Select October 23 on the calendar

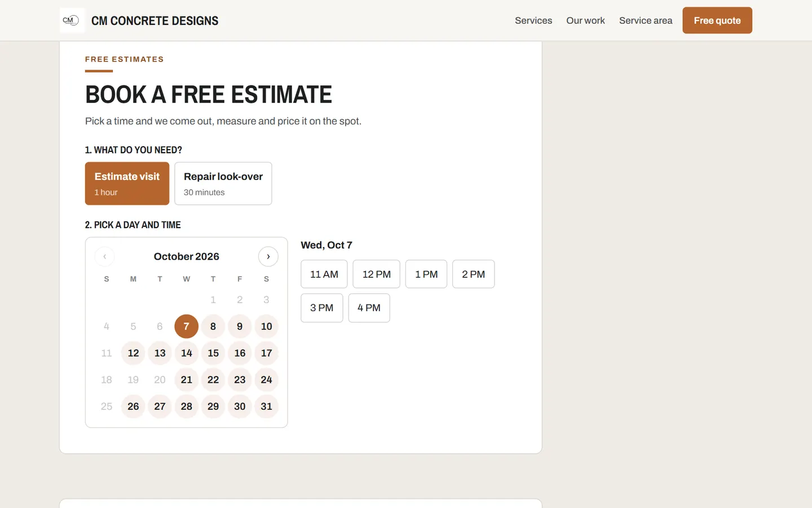[x=240, y=379]
